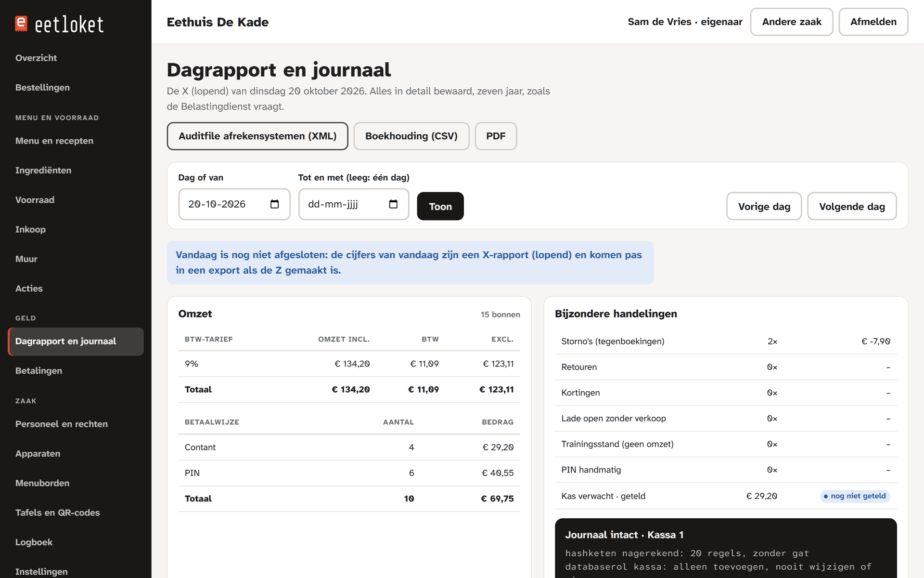Click the 'PIN handmatig' row

click(726, 470)
